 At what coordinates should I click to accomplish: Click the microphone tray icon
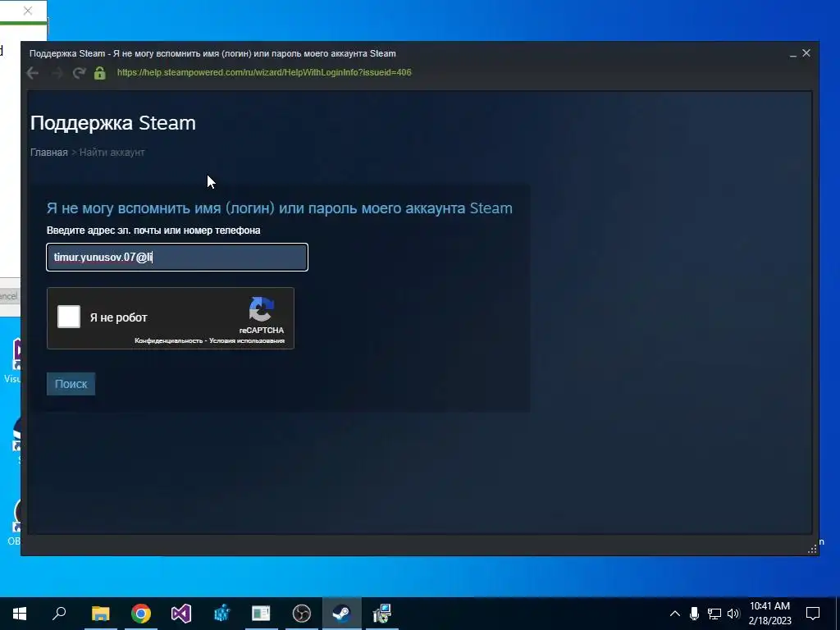694,614
